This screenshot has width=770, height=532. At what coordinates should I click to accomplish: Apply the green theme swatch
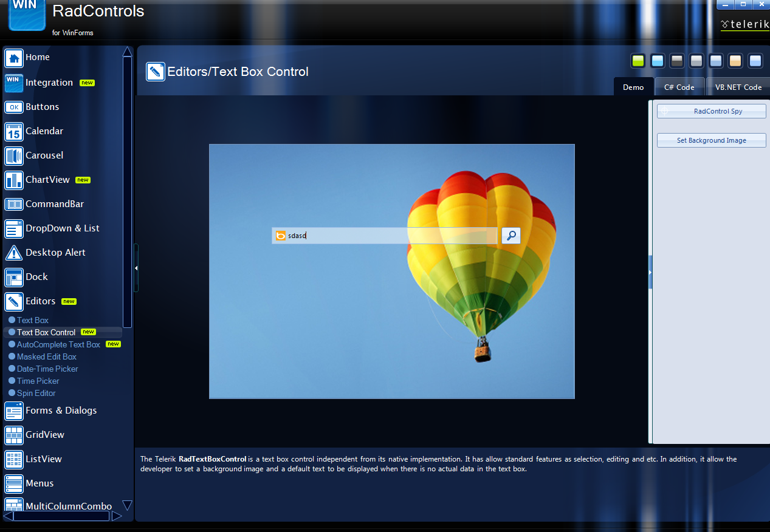click(638, 61)
